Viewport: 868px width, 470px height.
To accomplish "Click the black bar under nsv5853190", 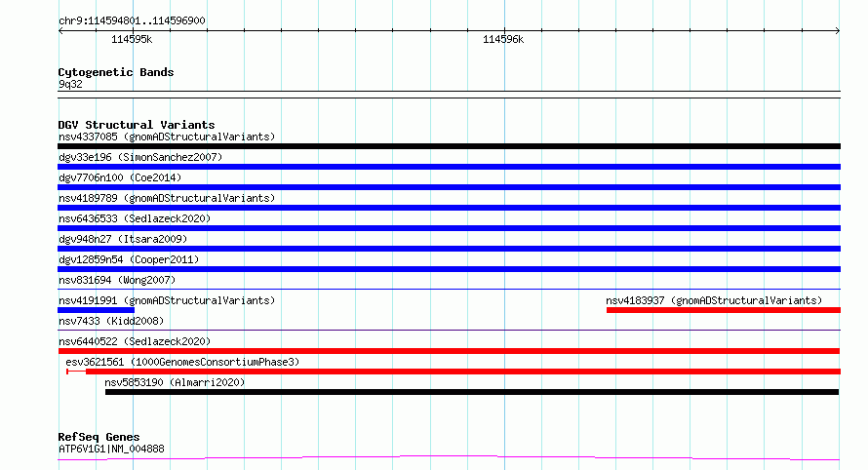I will [x=472, y=392].
